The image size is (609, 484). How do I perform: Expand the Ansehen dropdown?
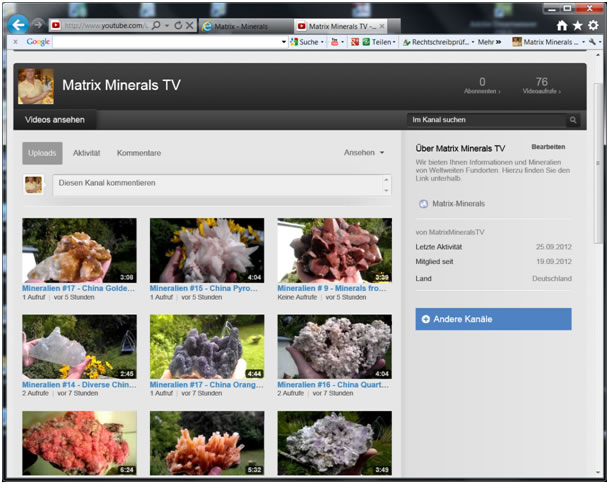point(364,153)
